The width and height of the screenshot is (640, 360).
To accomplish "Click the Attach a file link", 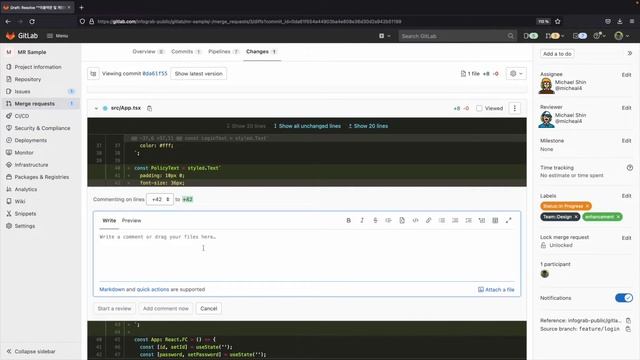I will [496, 289].
